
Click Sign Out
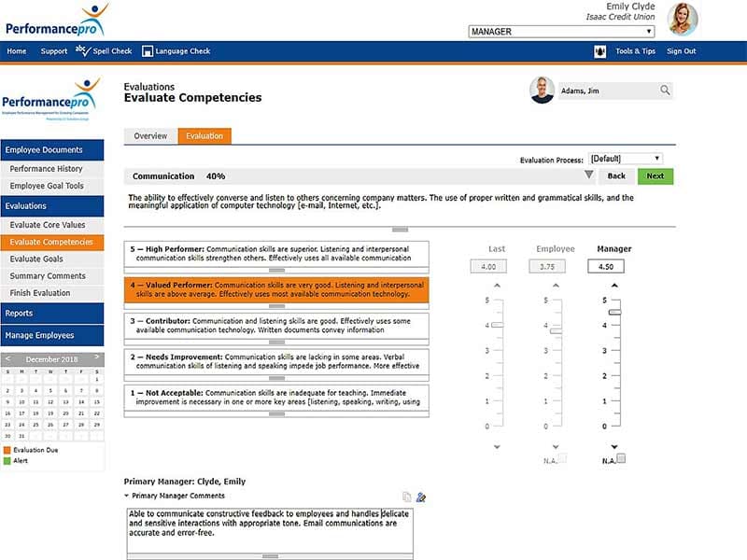click(682, 51)
